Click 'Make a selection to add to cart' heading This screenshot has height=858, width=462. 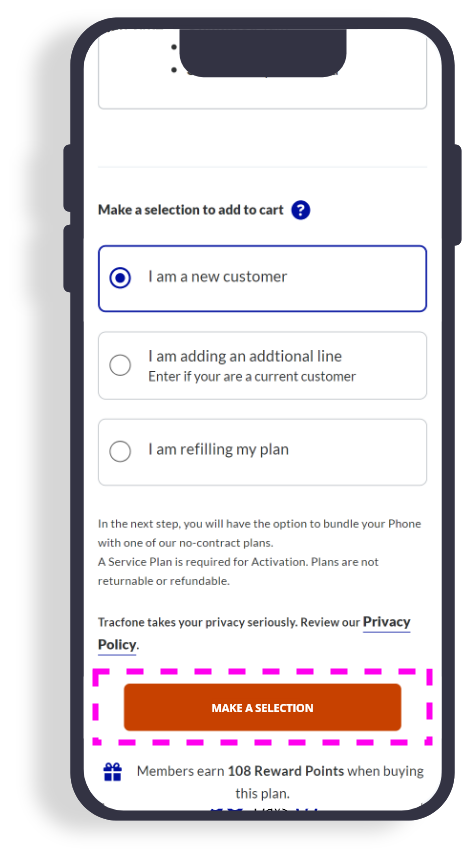coord(190,210)
